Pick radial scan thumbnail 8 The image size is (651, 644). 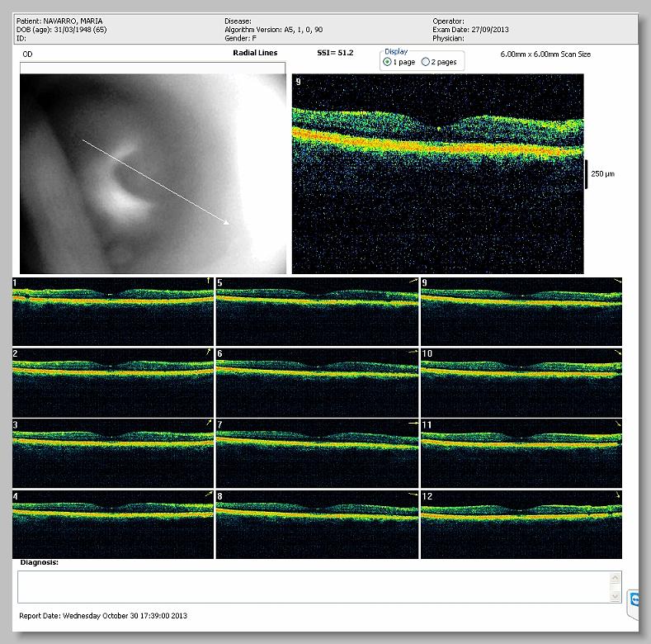point(317,524)
